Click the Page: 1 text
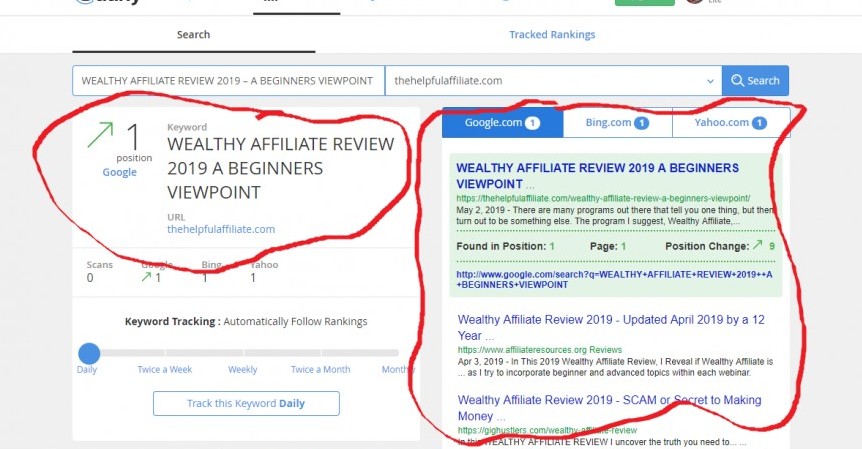Image resolution: width=862 pixels, height=449 pixels. 607,246
